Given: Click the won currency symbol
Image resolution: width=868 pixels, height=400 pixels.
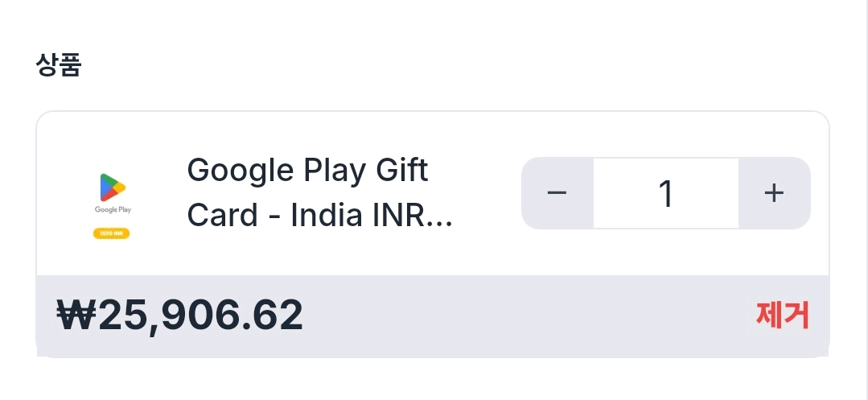Looking at the screenshot, I should (76, 315).
